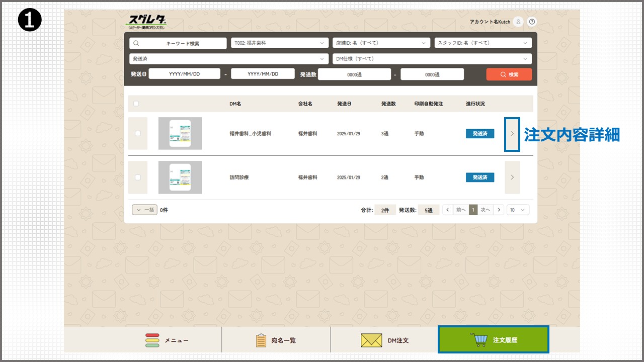Screen dimensions: 644x362
Task: Click the 前へ pagination button
Action: 461,210
